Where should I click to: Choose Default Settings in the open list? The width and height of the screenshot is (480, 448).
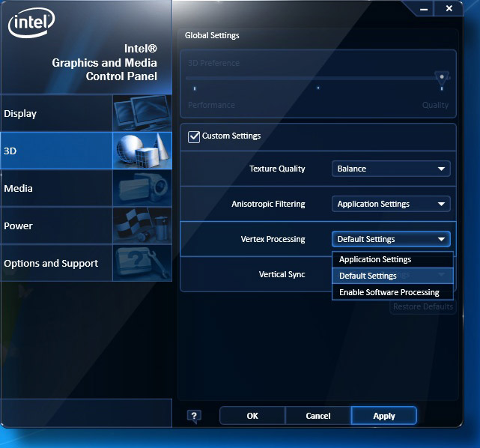click(x=392, y=276)
